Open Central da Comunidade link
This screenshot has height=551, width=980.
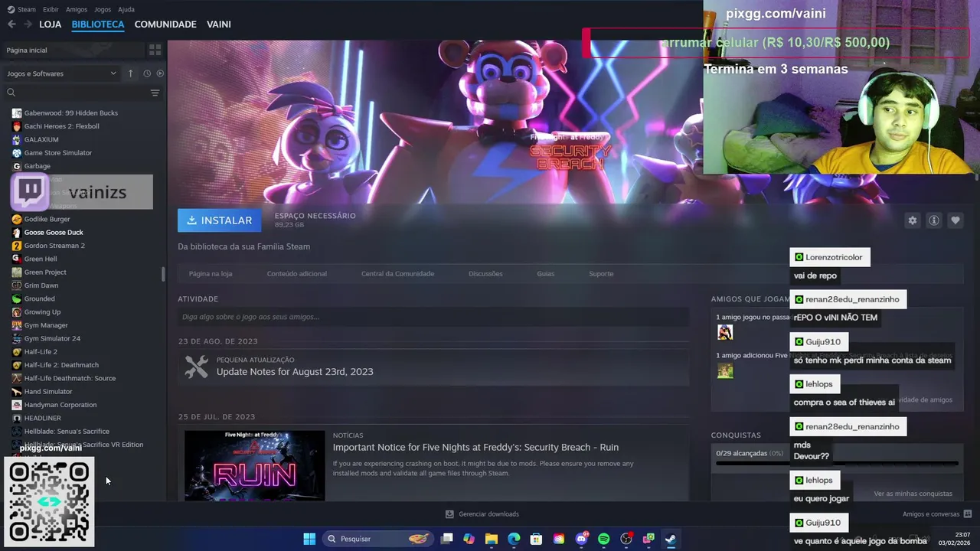[x=398, y=274]
